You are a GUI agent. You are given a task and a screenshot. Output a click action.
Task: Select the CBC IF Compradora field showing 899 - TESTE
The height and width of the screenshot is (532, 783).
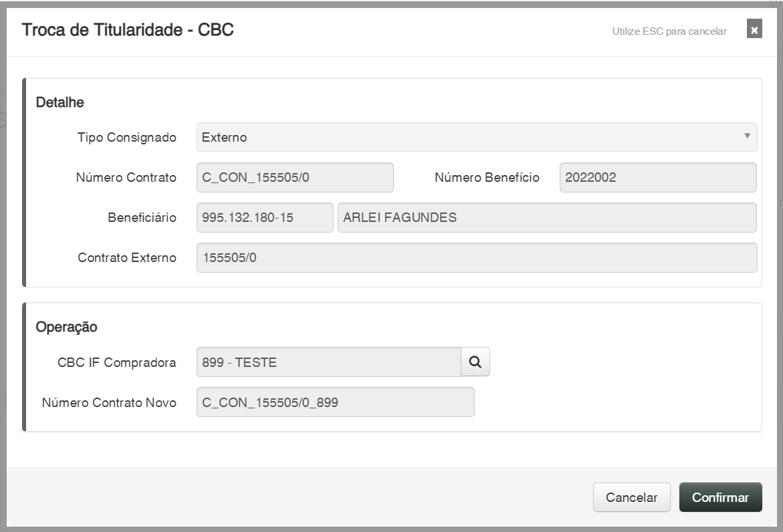pos(328,363)
